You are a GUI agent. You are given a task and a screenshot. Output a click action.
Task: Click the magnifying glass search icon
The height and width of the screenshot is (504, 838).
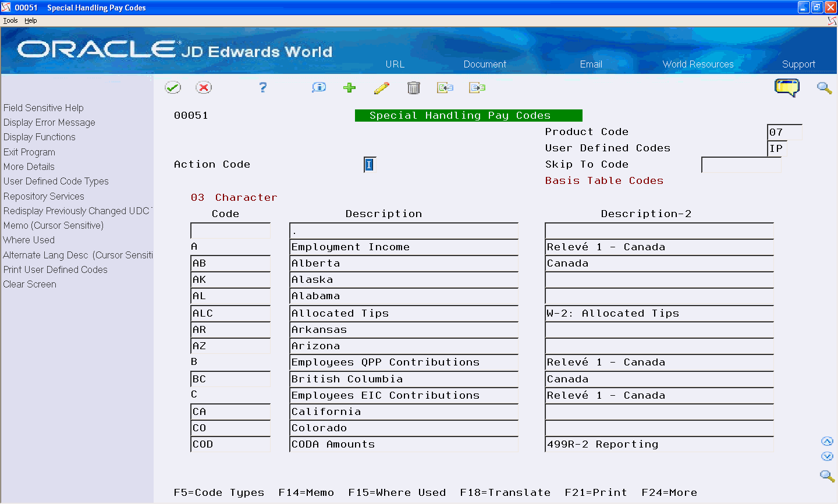[x=824, y=87]
